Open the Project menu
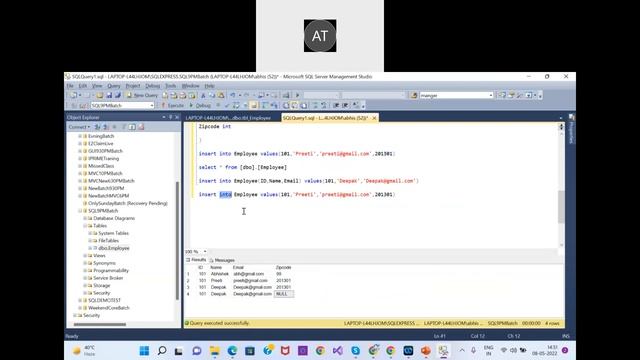Image resolution: width=640 pixels, height=360 pixels. click(x=133, y=86)
